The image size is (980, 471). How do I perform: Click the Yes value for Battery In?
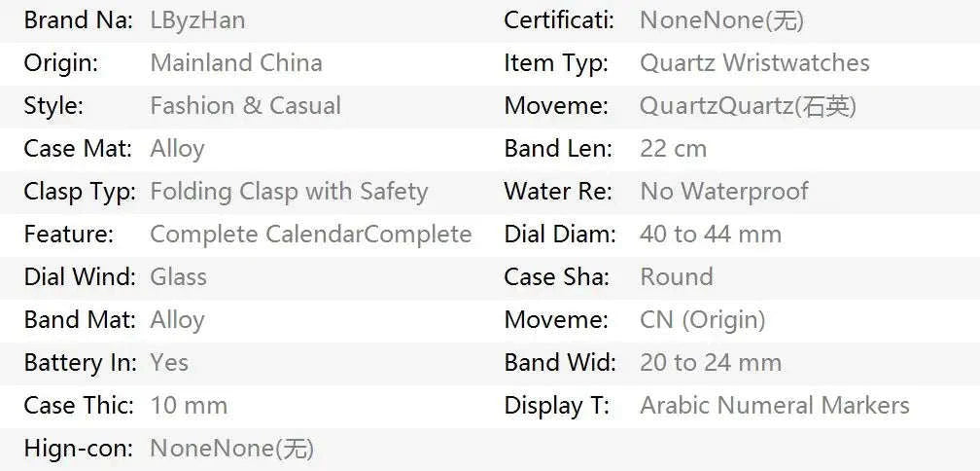(169, 363)
